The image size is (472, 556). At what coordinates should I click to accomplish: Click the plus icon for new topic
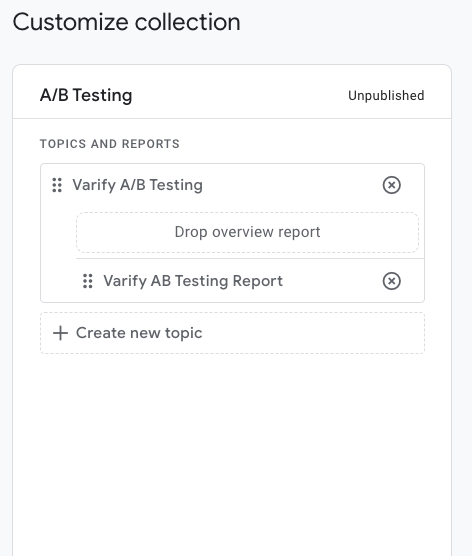click(x=60, y=333)
